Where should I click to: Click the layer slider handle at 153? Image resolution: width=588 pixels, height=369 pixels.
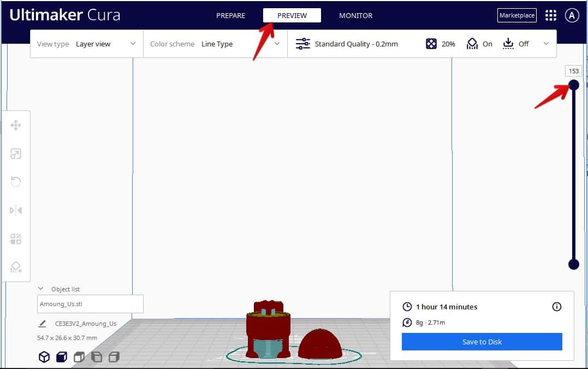[573, 85]
